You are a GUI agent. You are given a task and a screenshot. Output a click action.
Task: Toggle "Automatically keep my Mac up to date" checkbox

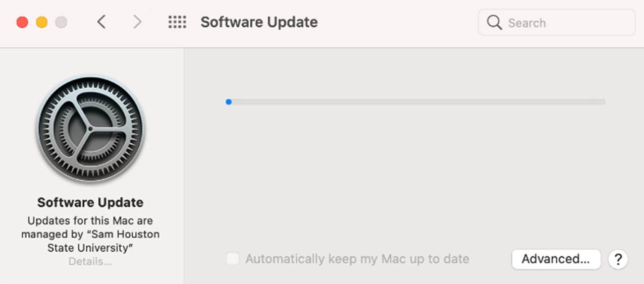point(232,259)
